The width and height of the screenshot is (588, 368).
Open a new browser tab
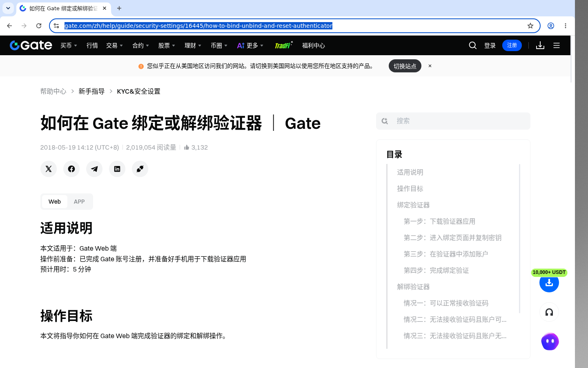coord(119,8)
